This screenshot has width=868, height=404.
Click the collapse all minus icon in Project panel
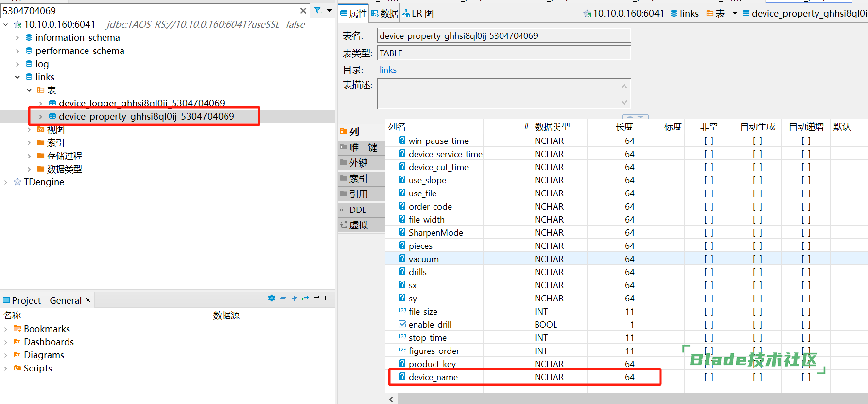pyautogui.click(x=283, y=298)
